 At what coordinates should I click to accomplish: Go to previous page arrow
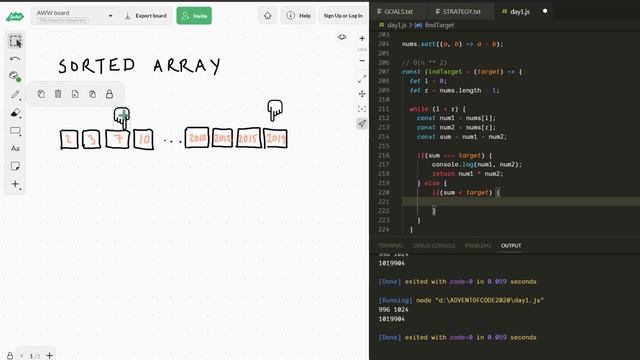click(22, 356)
